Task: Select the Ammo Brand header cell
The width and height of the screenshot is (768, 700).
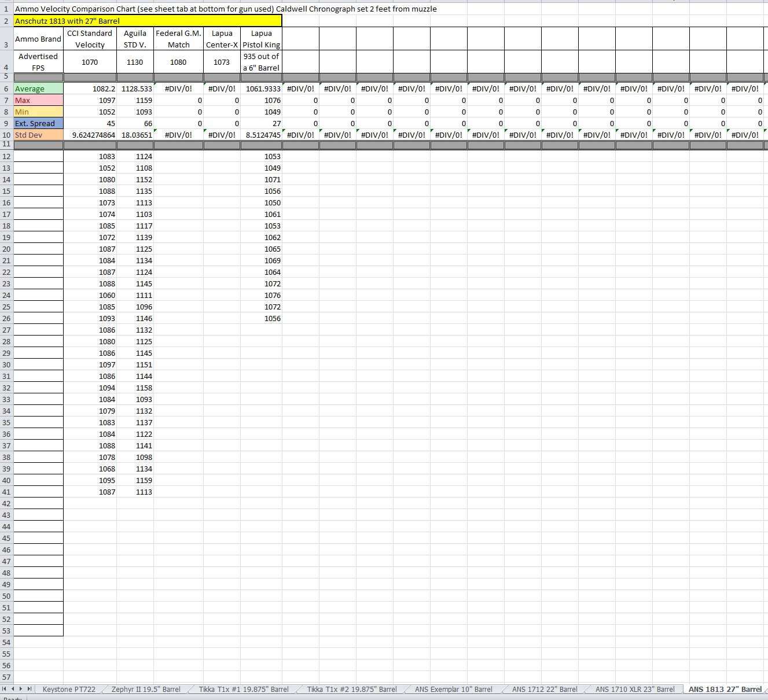Action: [38, 39]
